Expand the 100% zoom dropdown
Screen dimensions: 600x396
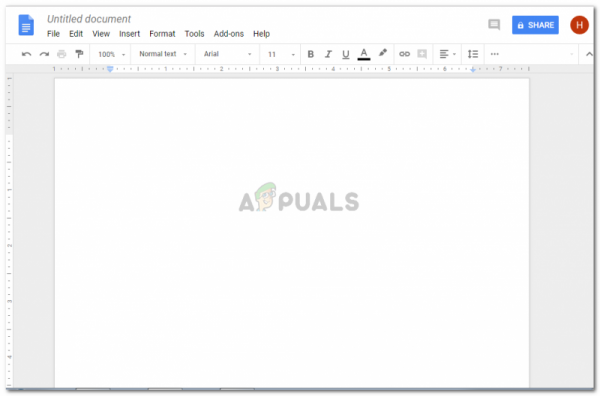(111, 54)
